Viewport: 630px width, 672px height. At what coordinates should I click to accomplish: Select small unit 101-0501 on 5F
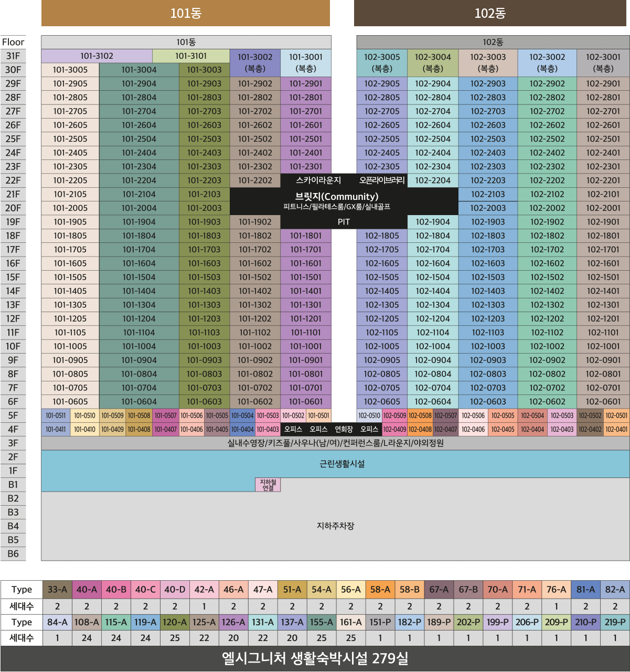[x=318, y=415]
